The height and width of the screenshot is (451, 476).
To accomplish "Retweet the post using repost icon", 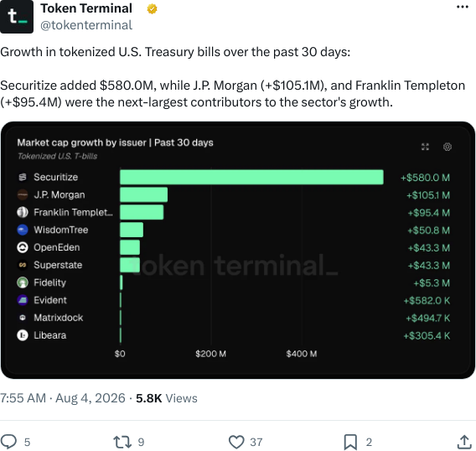I will pos(122,442).
